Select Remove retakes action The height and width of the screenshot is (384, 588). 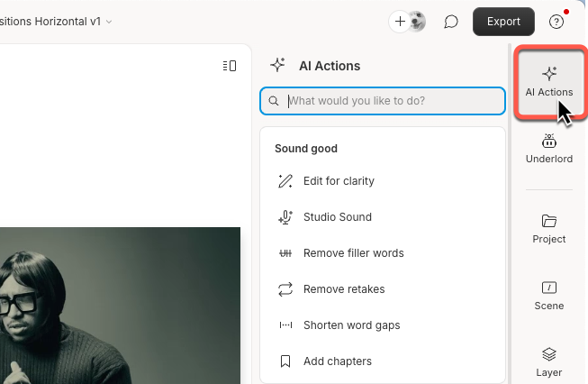click(x=383, y=289)
